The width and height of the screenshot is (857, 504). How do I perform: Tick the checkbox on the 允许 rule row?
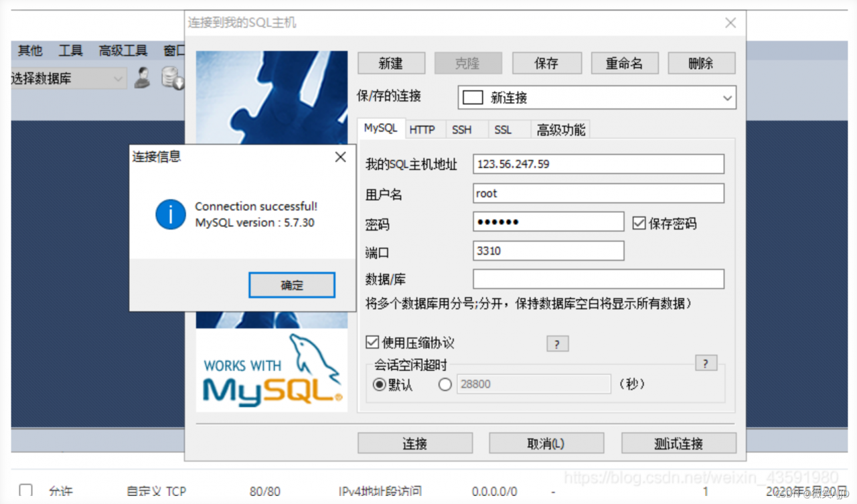(25, 491)
